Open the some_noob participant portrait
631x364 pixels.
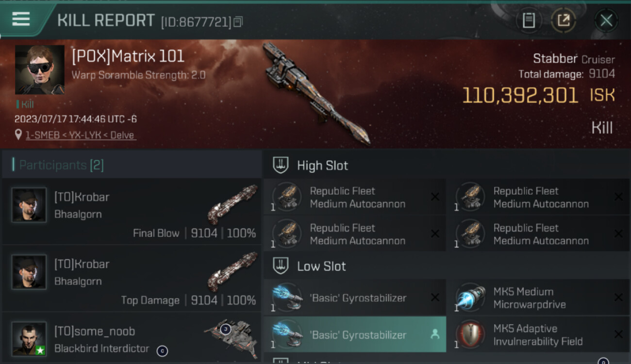tap(29, 338)
